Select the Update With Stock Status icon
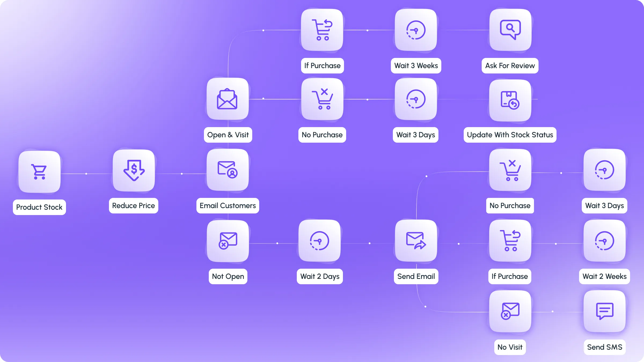Image resolution: width=644 pixels, height=362 pixels. coord(510,100)
